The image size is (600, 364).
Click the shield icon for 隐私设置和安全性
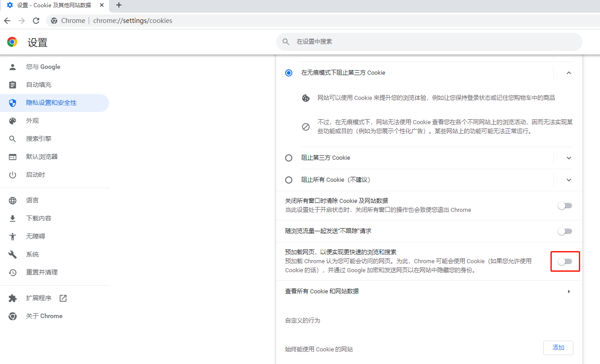coord(13,103)
